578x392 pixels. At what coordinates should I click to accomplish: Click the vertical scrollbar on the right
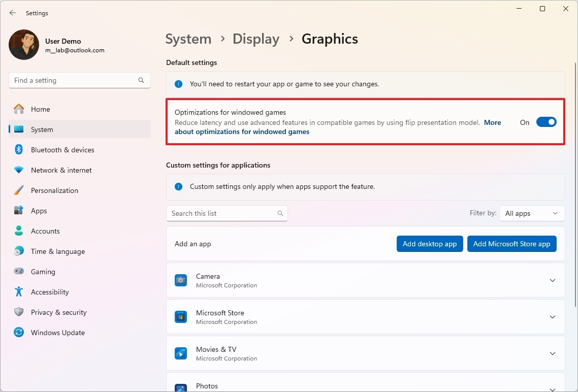click(576, 184)
